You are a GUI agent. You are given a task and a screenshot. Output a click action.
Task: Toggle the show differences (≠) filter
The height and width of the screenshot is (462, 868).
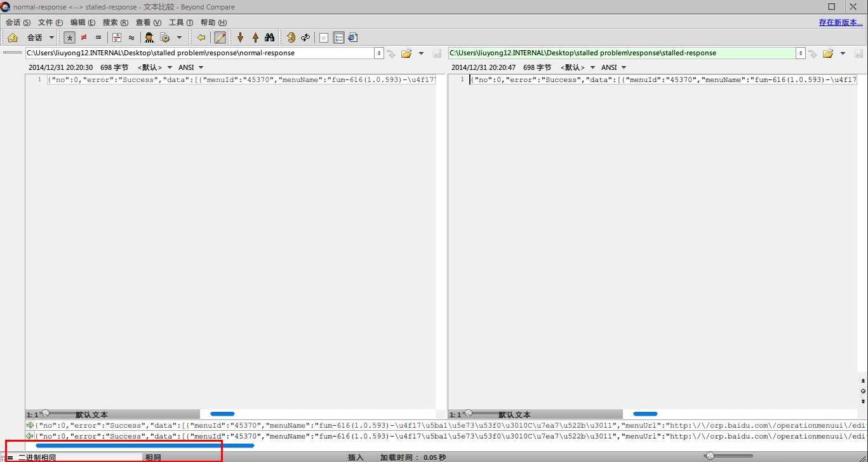[84, 37]
